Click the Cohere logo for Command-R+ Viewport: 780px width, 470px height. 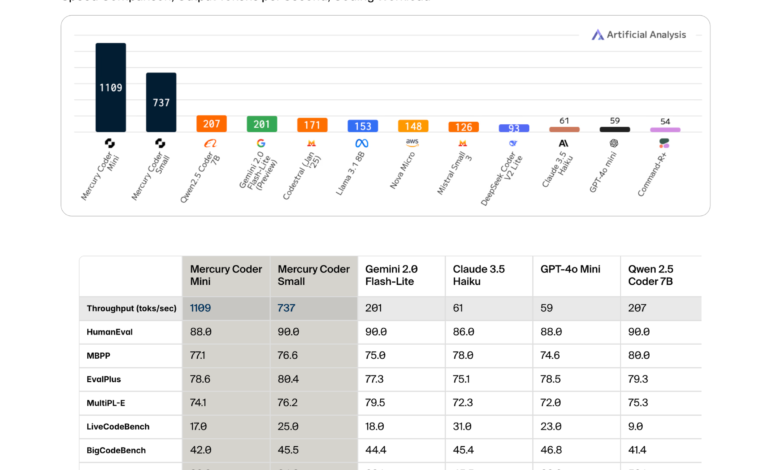(x=664, y=143)
